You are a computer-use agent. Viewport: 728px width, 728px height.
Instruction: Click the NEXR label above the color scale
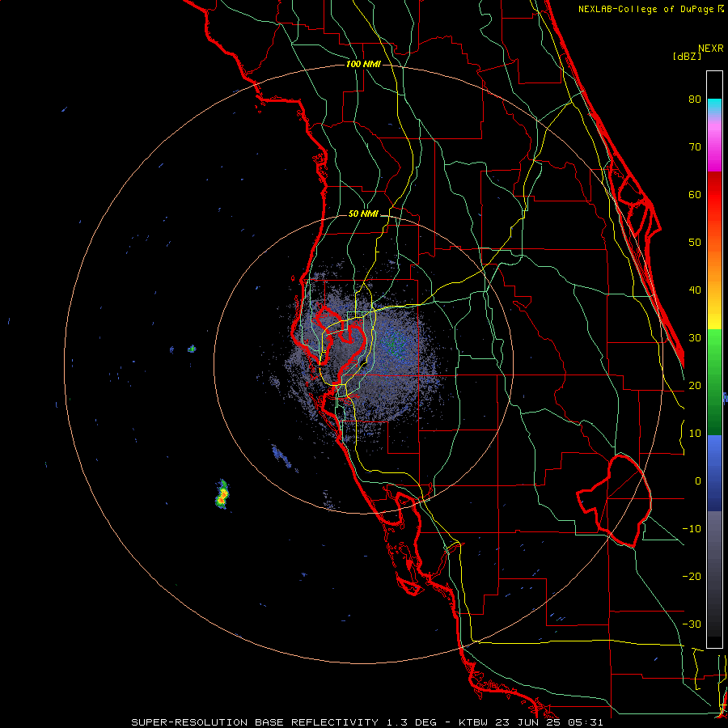[x=710, y=49]
